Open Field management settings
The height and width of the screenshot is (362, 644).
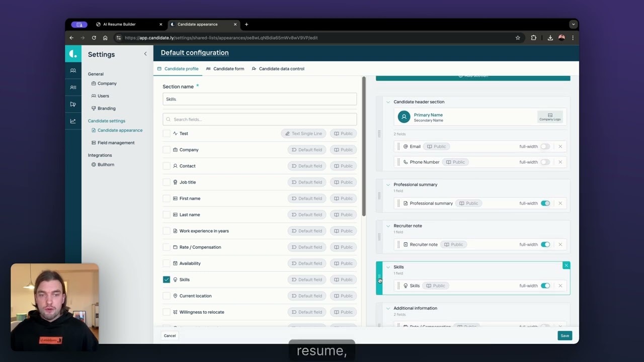(113, 143)
